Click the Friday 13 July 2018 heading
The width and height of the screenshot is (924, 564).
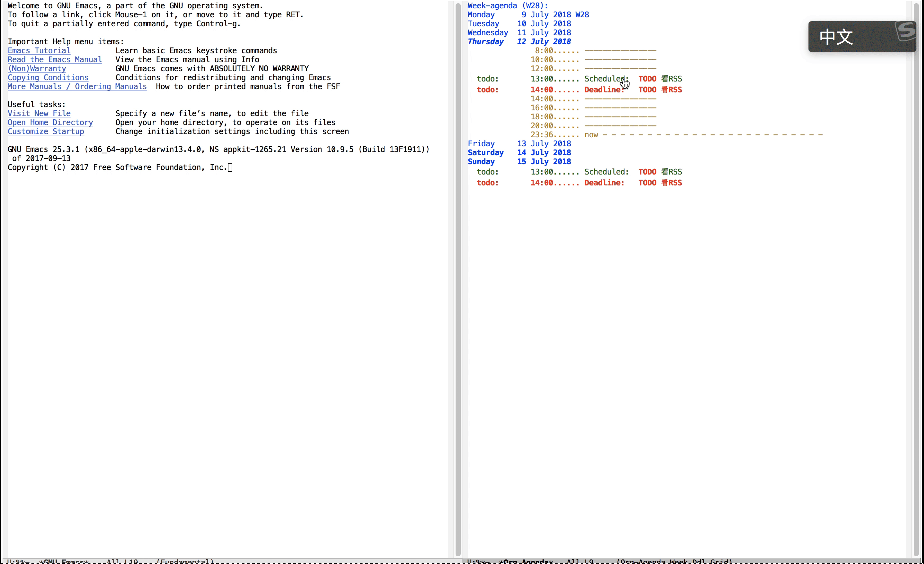pos(519,144)
